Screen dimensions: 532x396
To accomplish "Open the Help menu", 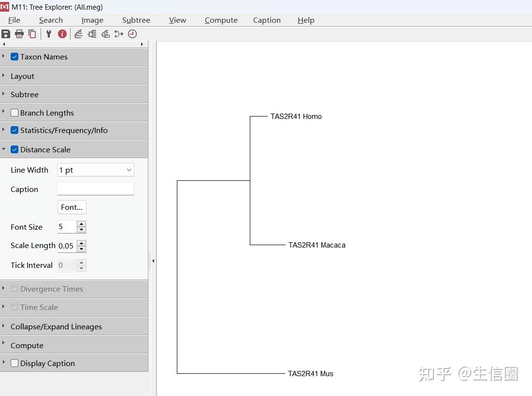I will 306,20.
